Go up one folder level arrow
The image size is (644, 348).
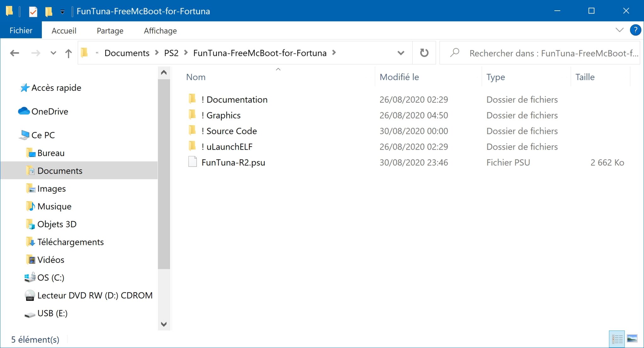pos(68,53)
